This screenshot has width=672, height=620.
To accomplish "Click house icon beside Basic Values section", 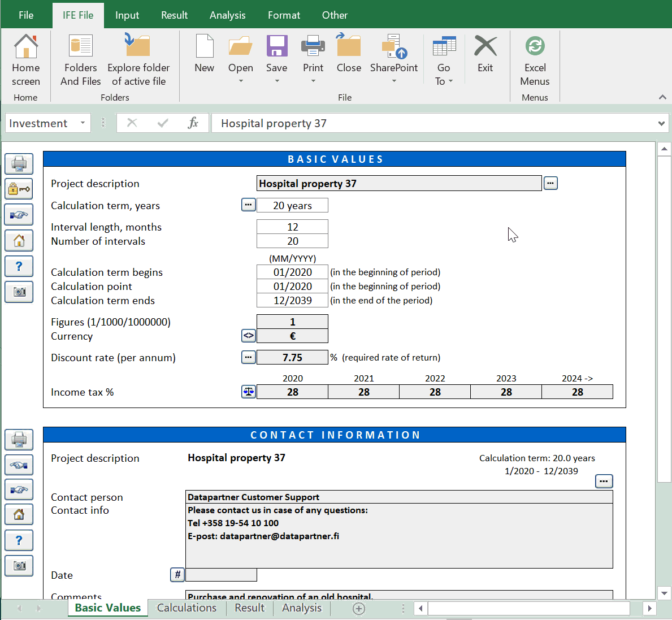I will tap(19, 240).
